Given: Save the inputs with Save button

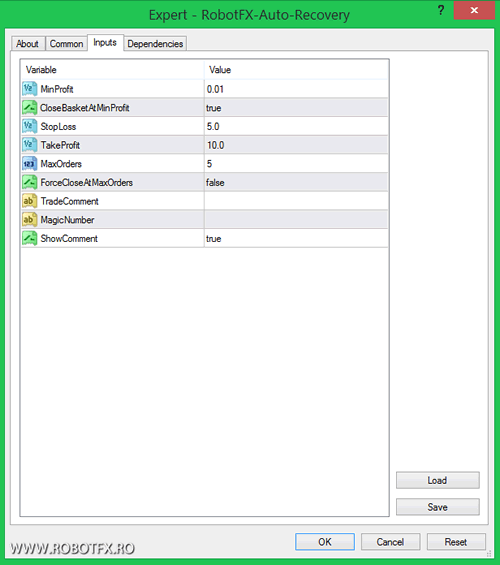Looking at the screenshot, I should (x=438, y=507).
